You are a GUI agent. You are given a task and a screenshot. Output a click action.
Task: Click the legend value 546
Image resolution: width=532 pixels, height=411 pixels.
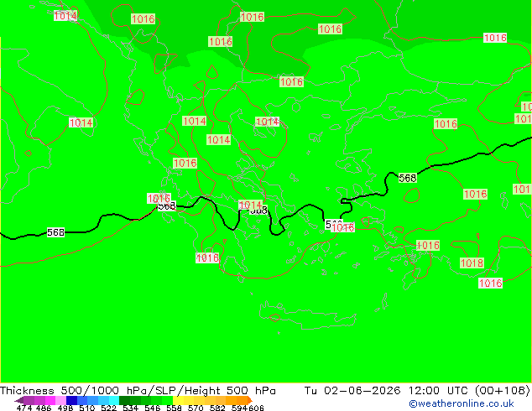153,408
